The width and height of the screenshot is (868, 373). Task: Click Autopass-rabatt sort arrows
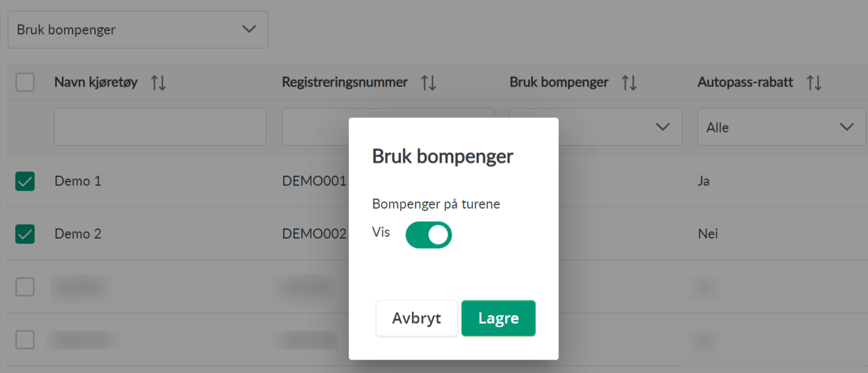(x=814, y=83)
